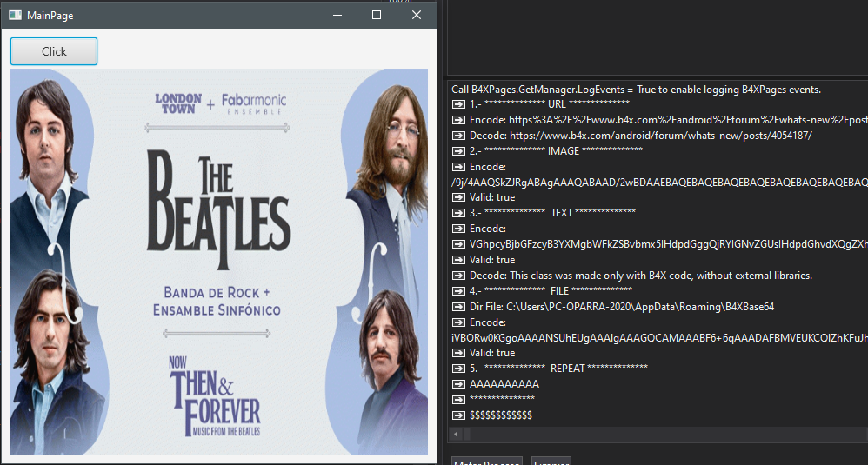Select the "Valid: true" line under TEXT
This screenshot has height=465, width=868.
click(x=492, y=260)
